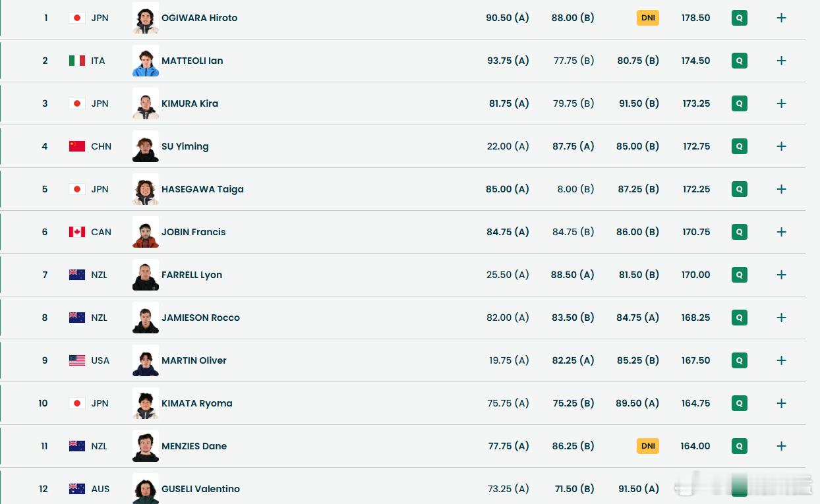Expand MENZIES Dane's score breakdown
The width and height of the screenshot is (820, 504).
click(781, 446)
